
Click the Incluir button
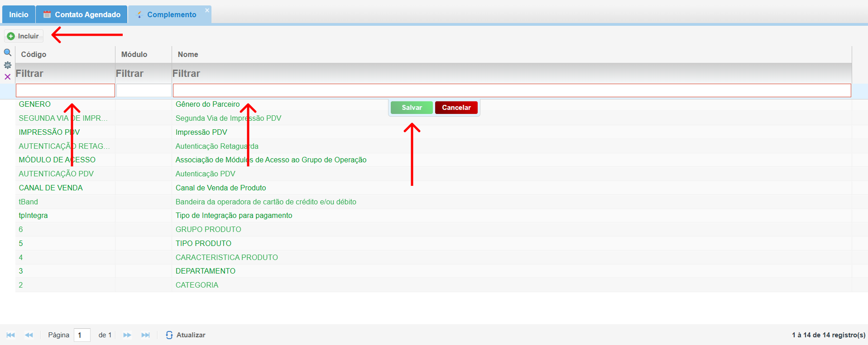(24, 36)
